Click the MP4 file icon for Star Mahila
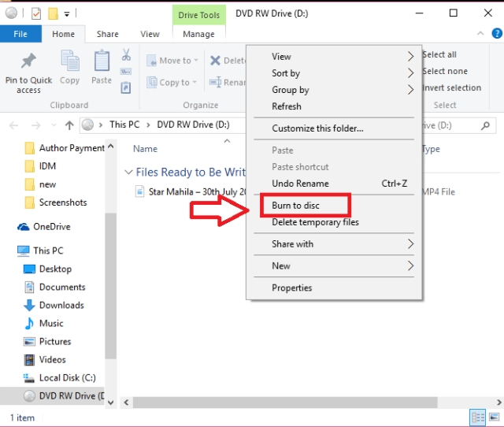The image size is (504, 427). (140, 191)
